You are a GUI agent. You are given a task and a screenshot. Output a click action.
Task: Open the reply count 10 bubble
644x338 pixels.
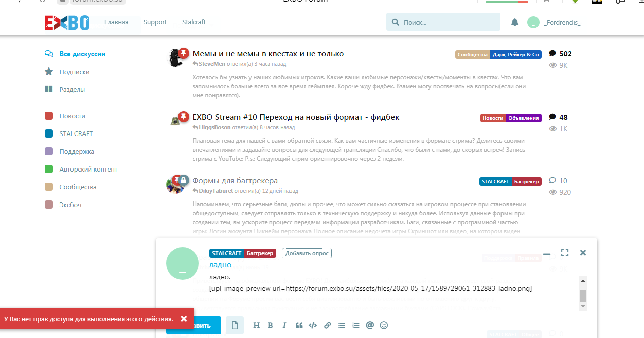(558, 181)
